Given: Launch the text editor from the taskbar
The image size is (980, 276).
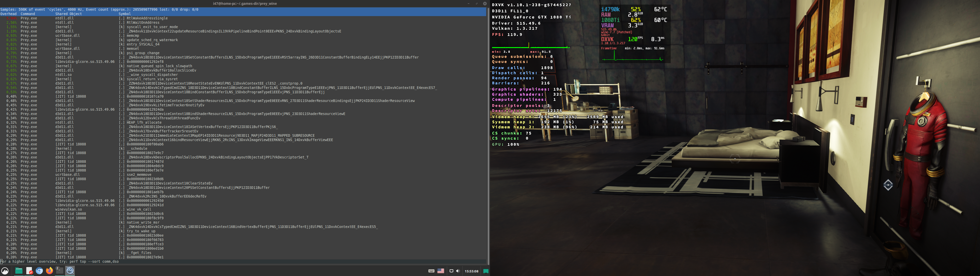Looking at the screenshot, I should [x=29, y=271].
